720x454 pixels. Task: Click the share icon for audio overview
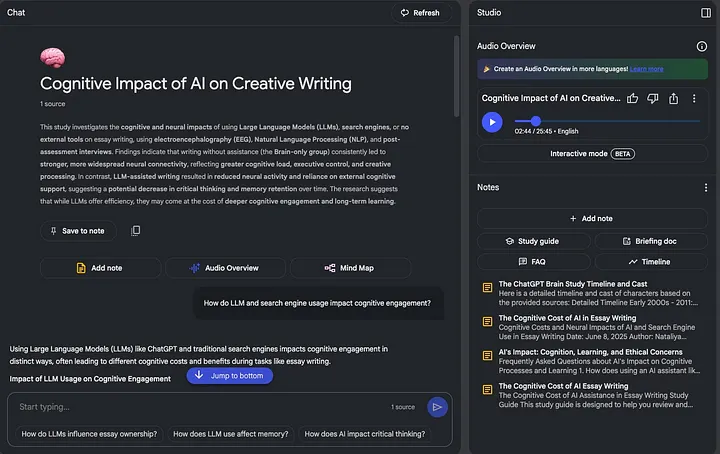click(x=674, y=98)
